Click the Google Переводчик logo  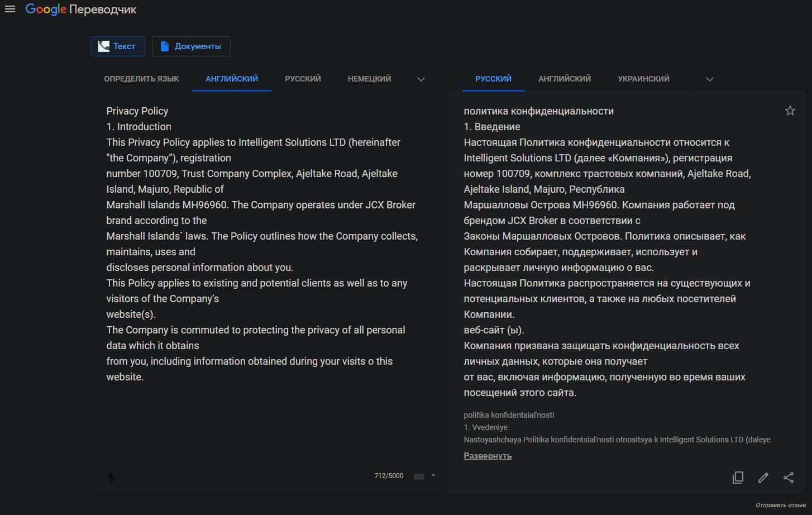coord(81,9)
